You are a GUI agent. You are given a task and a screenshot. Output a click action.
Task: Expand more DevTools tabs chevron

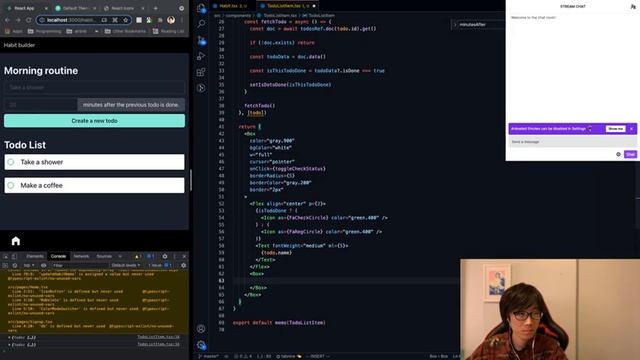coord(120,256)
